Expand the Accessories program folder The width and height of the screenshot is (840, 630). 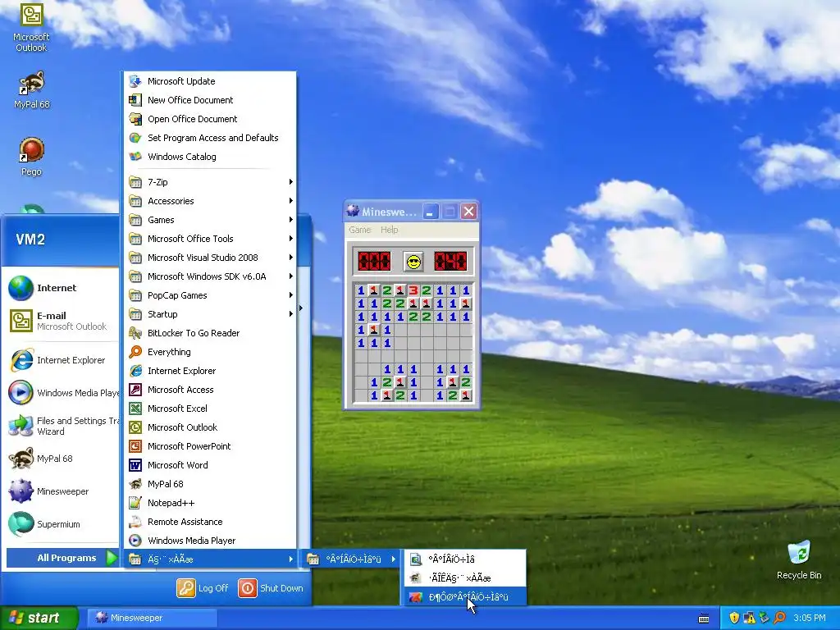tap(210, 201)
